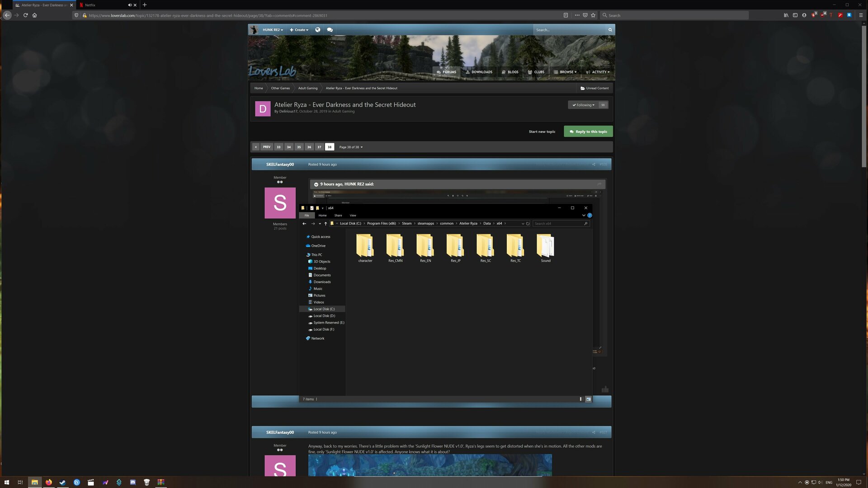View the 98 followers count
The height and width of the screenshot is (488, 868).
point(603,105)
